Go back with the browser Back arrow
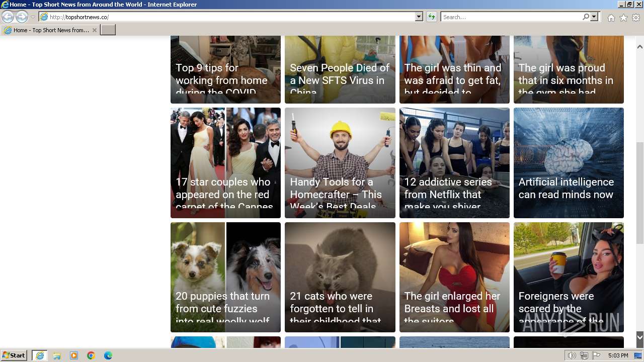This screenshot has height=362, width=644. pos(8,17)
